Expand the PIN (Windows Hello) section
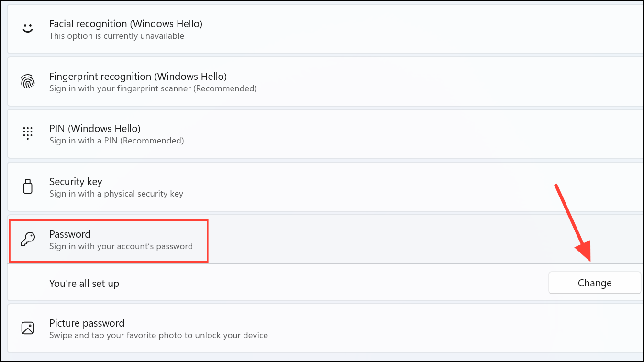The width and height of the screenshot is (644, 362). click(287, 133)
